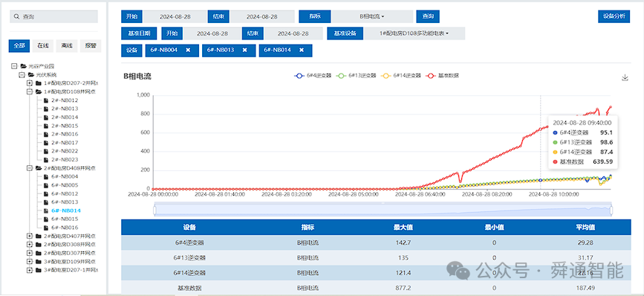Screen dimensions: 644x296
Task: Click the folder icon beside 光谷产业园
Action: click(24, 65)
